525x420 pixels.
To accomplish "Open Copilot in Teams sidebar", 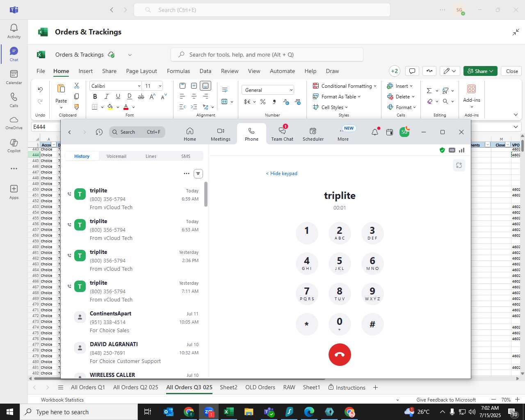I will pyautogui.click(x=14, y=146).
